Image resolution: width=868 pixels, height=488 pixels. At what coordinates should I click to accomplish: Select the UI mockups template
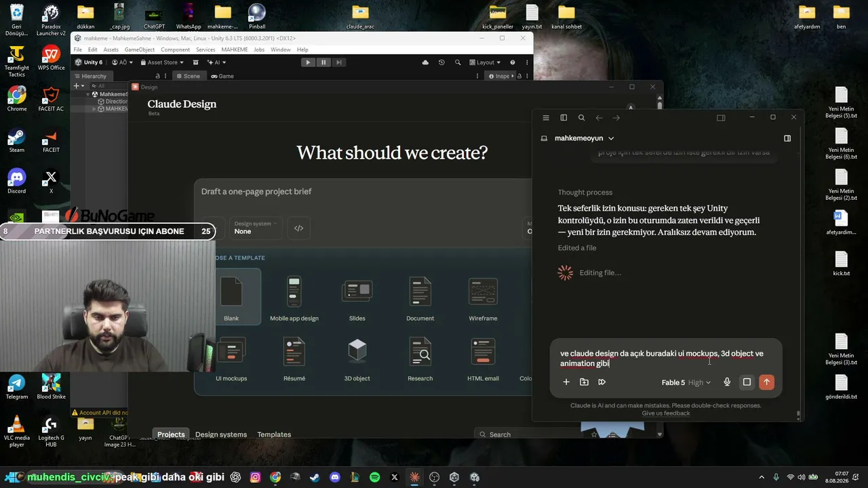point(231,359)
